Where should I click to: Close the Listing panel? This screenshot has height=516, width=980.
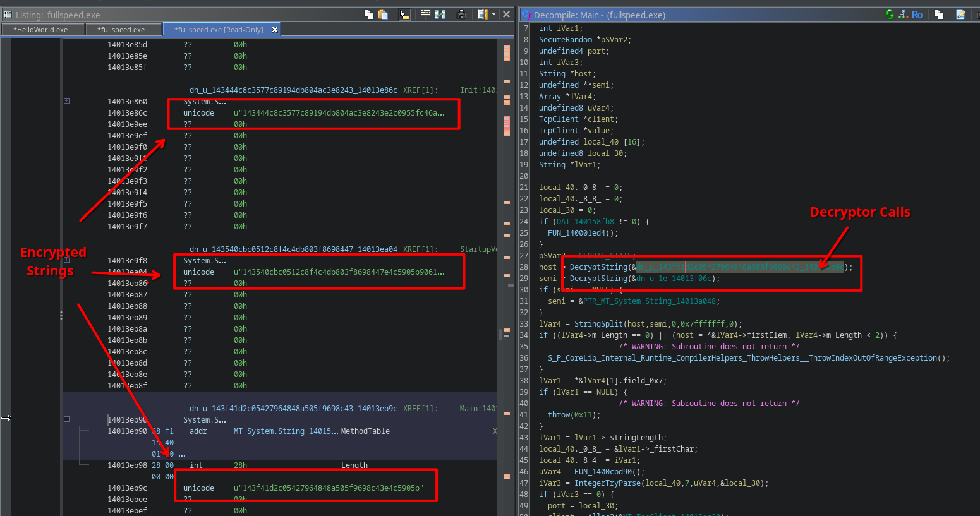(506, 15)
